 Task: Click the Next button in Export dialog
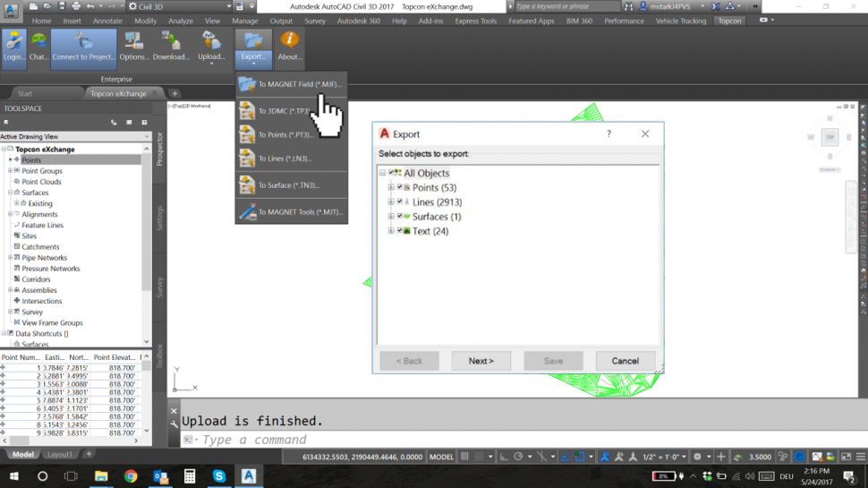point(481,361)
